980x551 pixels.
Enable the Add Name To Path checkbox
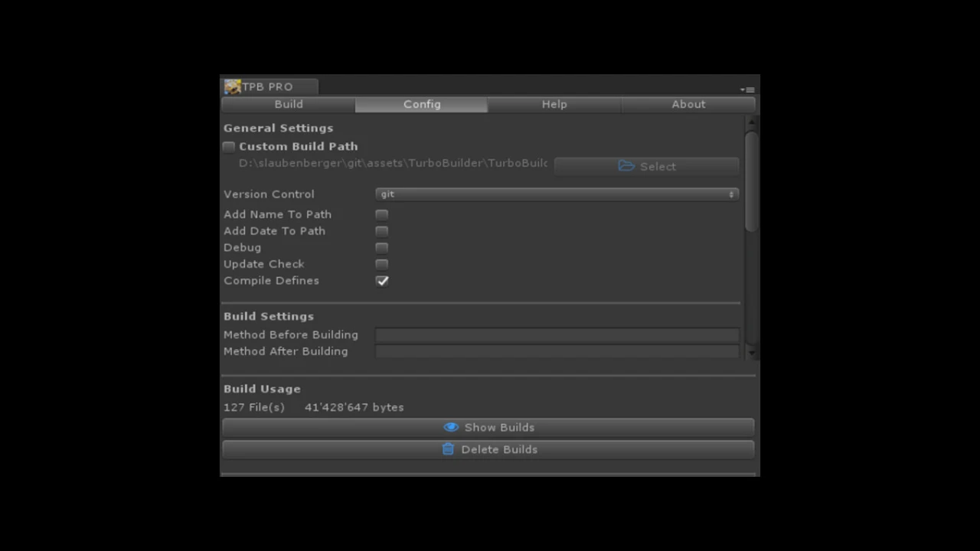382,215
